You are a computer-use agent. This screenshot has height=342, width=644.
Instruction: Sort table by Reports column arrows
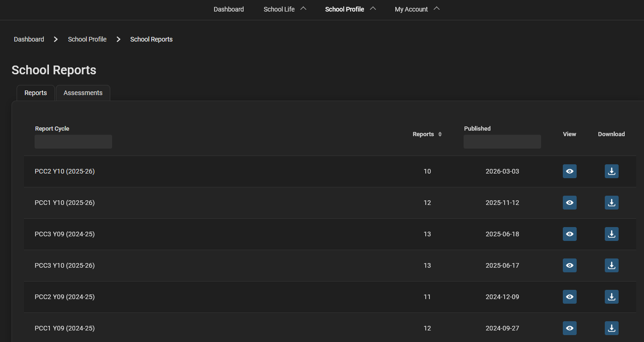pos(440,134)
